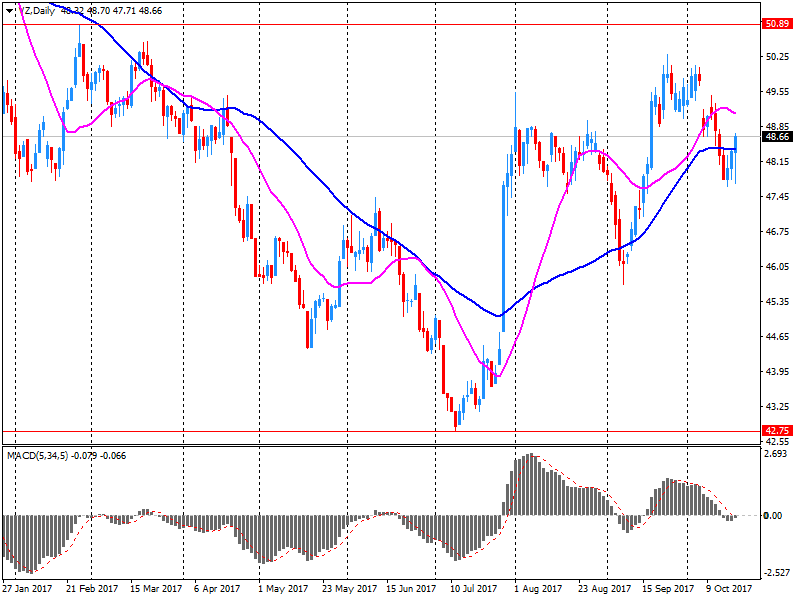Click the MACD zero level 0.00 label
Screen dimensions: 800x600
coord(773,516)
